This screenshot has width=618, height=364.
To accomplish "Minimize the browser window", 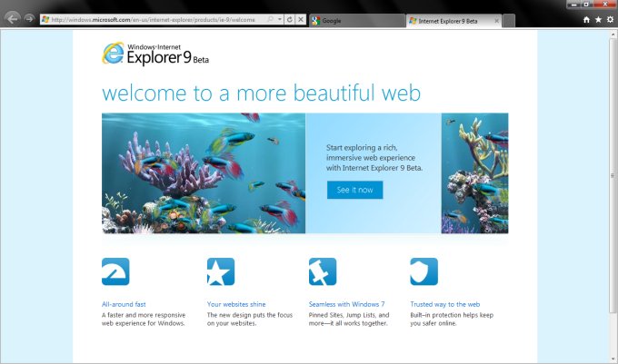I will point(574,5).
